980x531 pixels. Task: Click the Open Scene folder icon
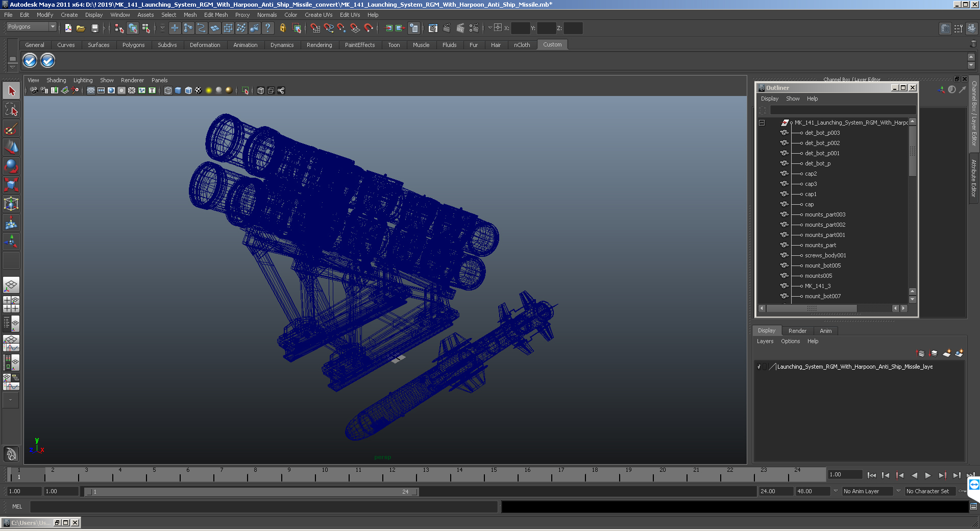point(81,28)
